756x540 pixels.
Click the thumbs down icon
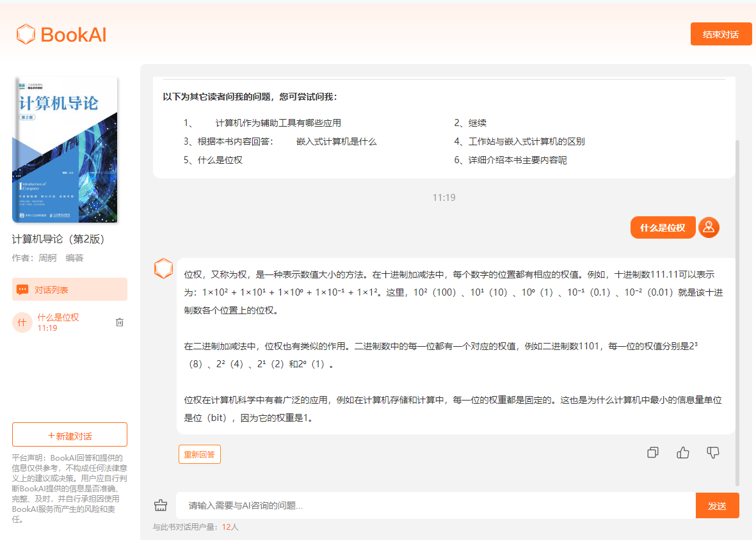[x=712, y=453]
